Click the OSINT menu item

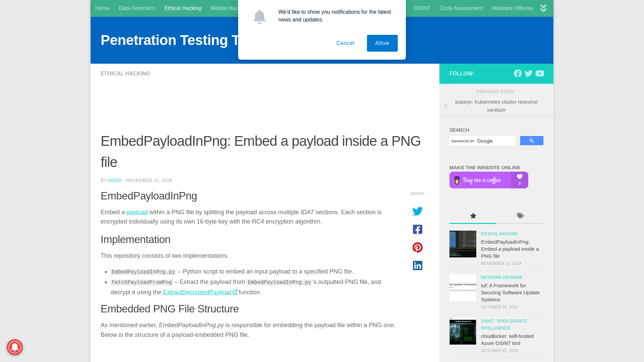[422, 8]
